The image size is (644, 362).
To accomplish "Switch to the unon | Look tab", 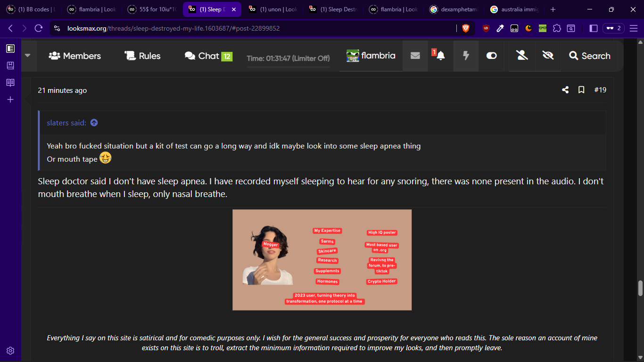I will (272, 9).
